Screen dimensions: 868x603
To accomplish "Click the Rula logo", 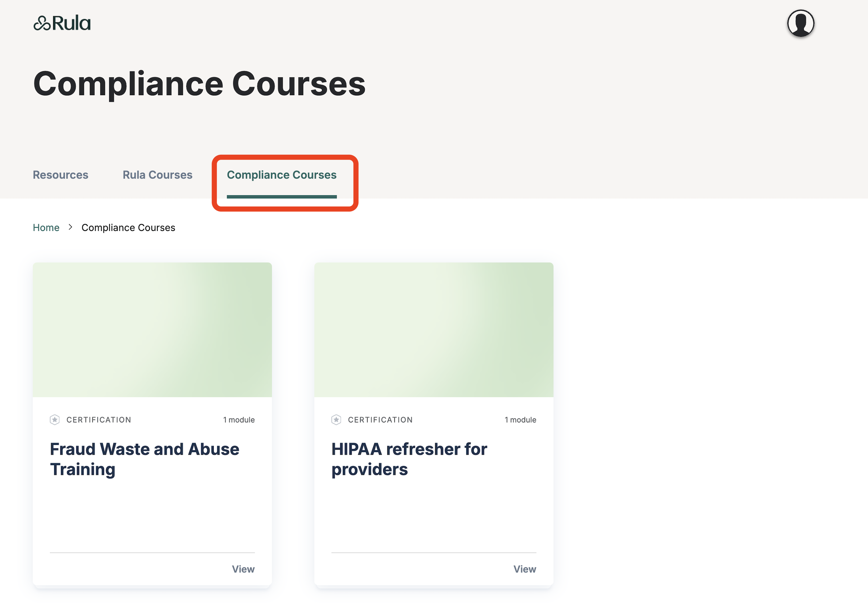I will coord(62,23).
